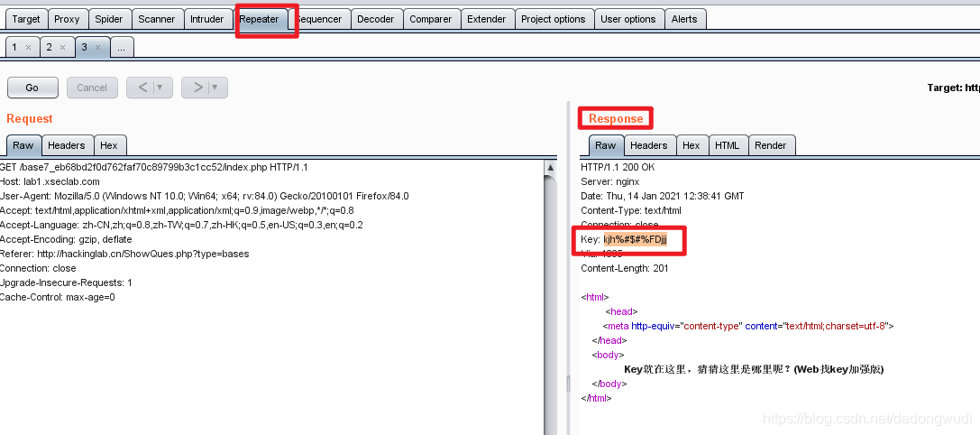The height and width of the screenshot is (435, 980).
Task: Go back to previous request history
Action: pyautogui.click(x=142, y=88)
